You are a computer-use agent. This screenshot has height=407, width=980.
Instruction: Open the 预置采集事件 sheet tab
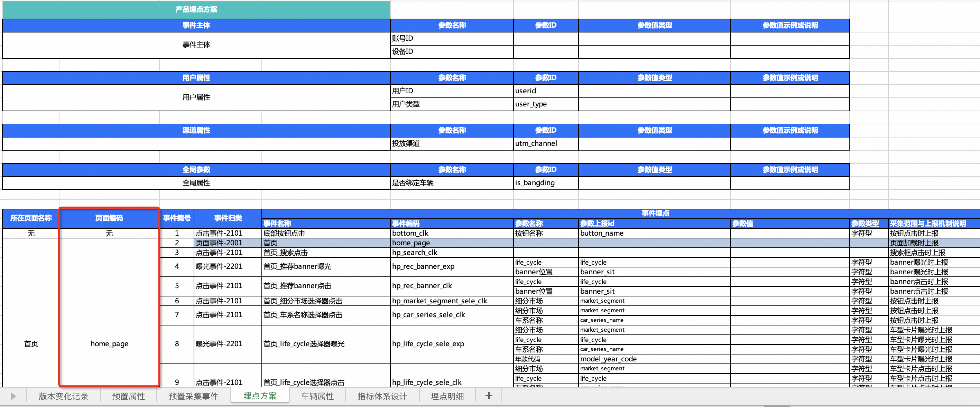pyautogui.click(x=194, y=396)
